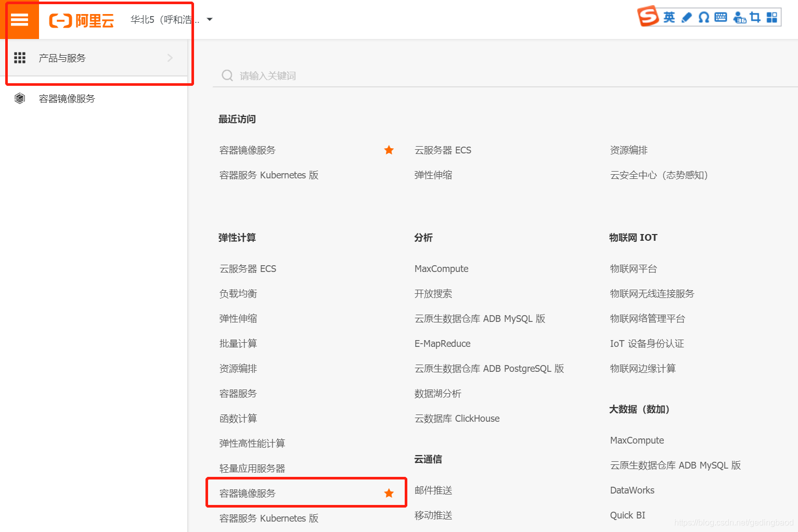798x532 pixels.
Task: Toggle favorite star for recent 容器镜像服务
Action: click(389, 150)
